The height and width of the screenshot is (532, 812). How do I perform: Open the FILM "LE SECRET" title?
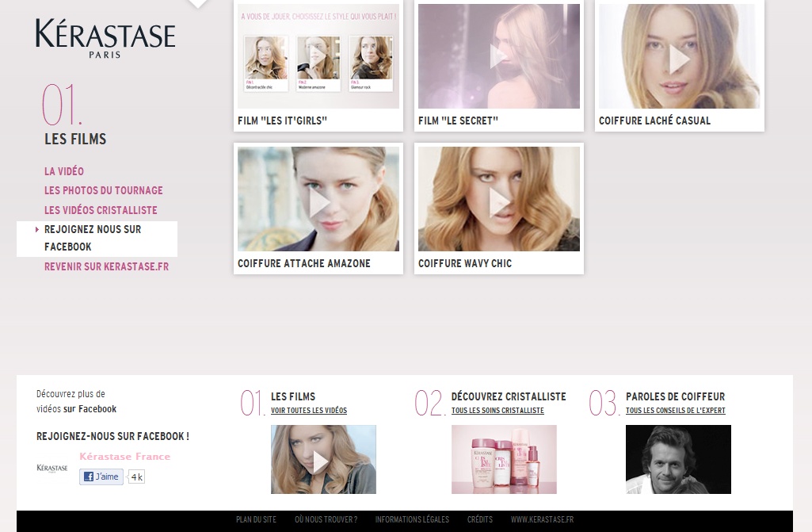[459, 121]
